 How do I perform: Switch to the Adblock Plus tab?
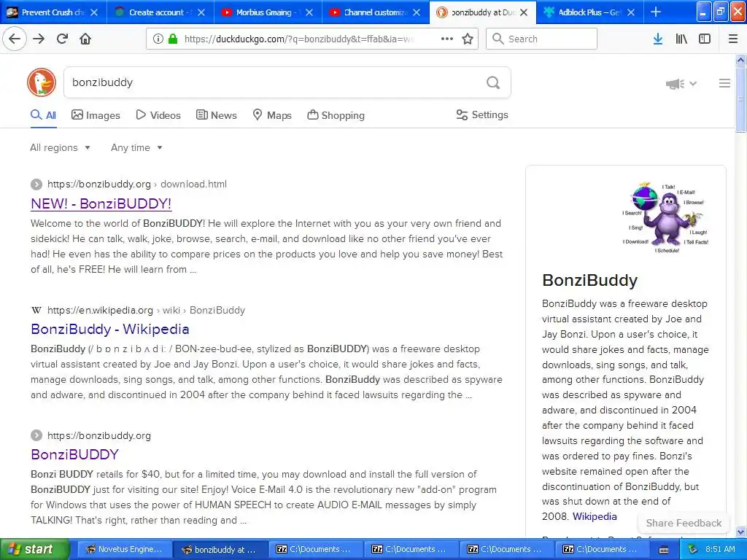[x=589, y=12]
